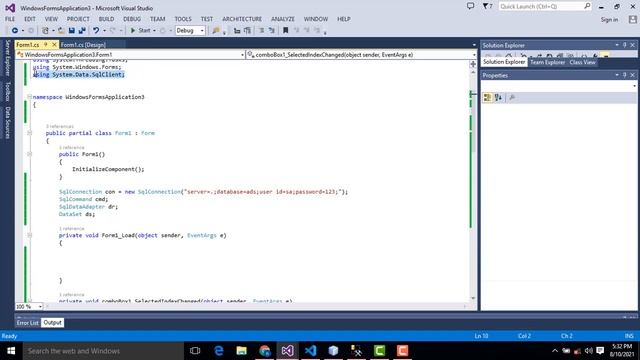Open the notifications flag icon
Image resolution: width=640 pixels, height=360 pixels.
click(487, 7)
